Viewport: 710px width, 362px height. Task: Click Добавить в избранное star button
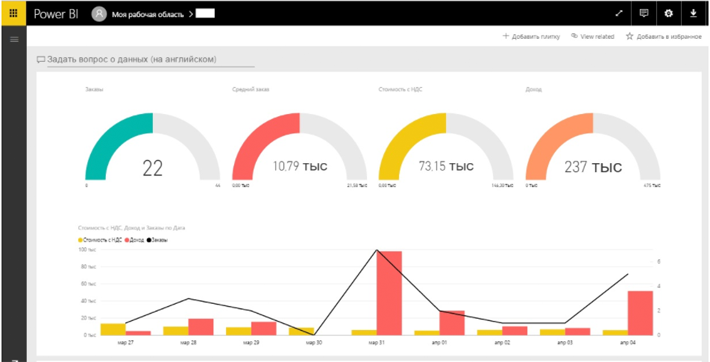click(x=664, y=37)
